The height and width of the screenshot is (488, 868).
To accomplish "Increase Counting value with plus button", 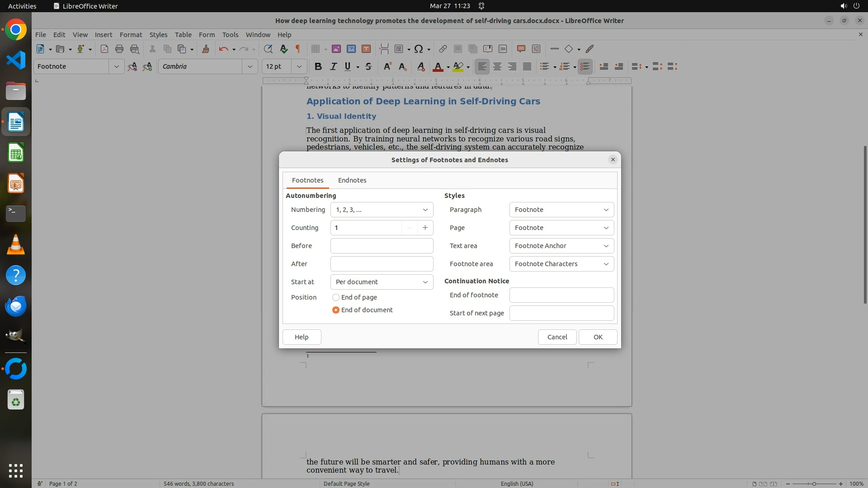I will tap(425, 228).
